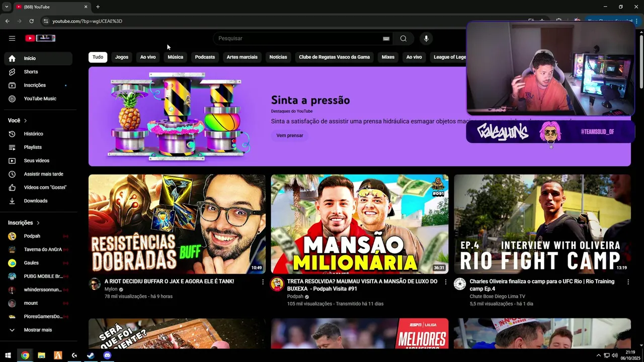Open Vídeos com "Gostei" list

(x=38, y=188)
